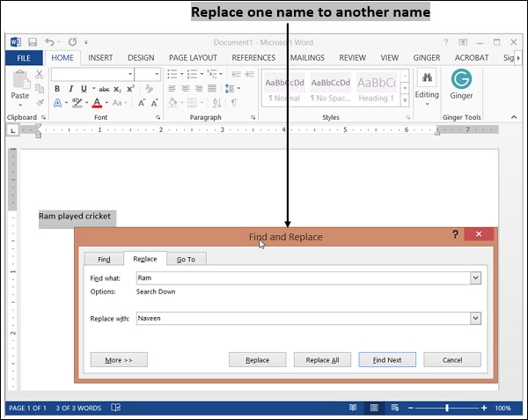
Task: Click the Paste icon in Clipboard
Action: pos(19,83)
